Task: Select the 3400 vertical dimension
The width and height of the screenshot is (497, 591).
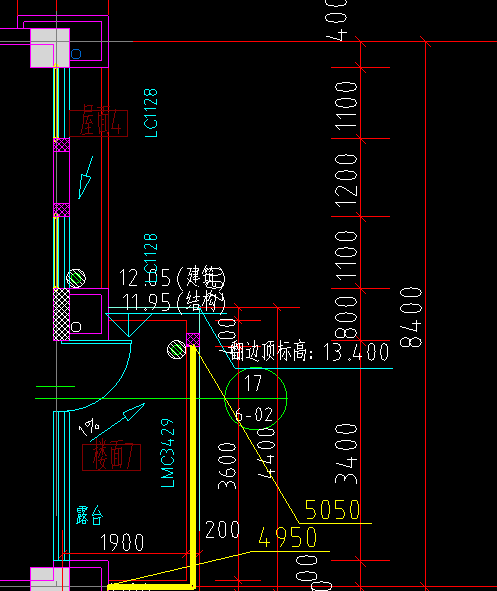Action: (x=346, y=453)
